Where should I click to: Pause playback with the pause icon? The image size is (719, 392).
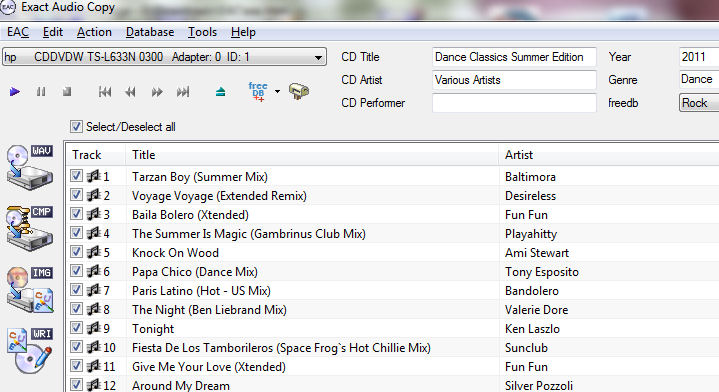[41, 92]
